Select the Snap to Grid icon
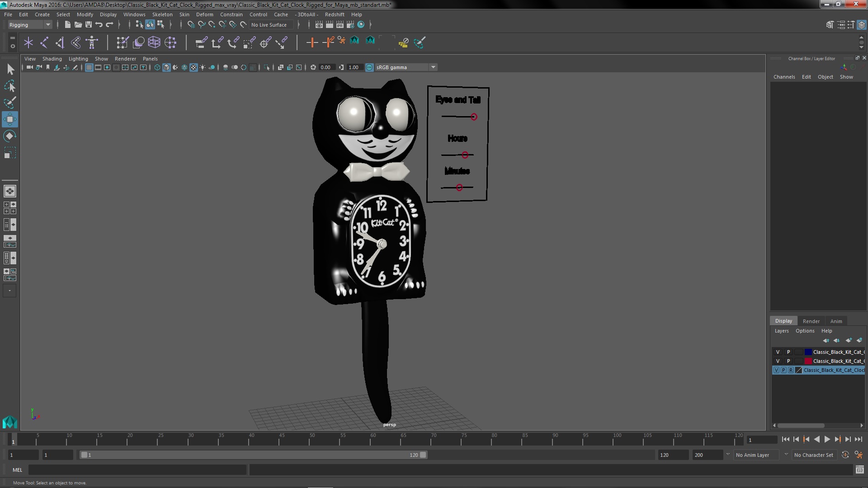Image resolution: width=868 pixels, height=488 pixels. point(189,24)
